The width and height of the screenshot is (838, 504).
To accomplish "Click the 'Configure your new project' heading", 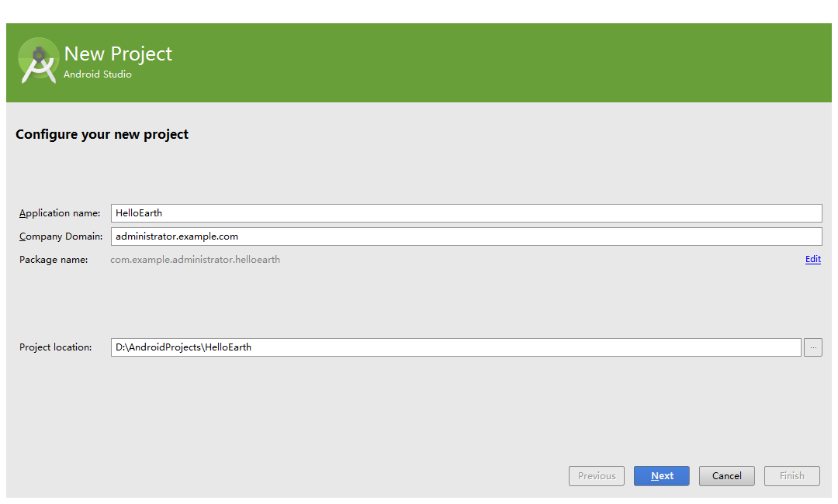I will [x=102, y=135].
